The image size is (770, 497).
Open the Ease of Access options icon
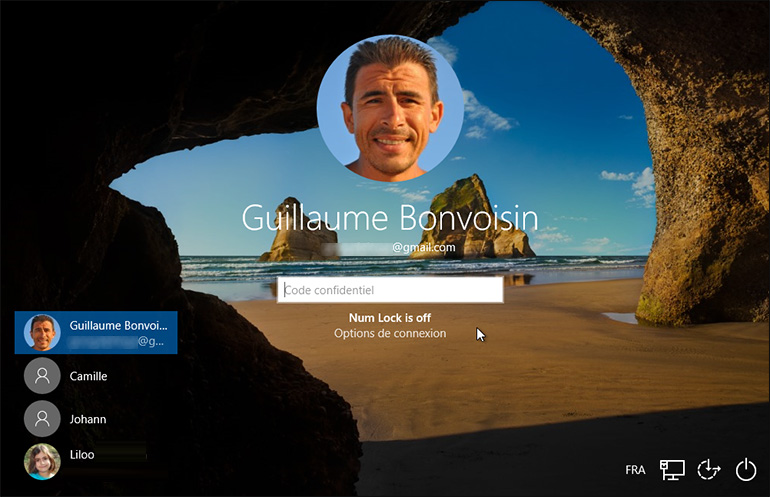[709, 469]
